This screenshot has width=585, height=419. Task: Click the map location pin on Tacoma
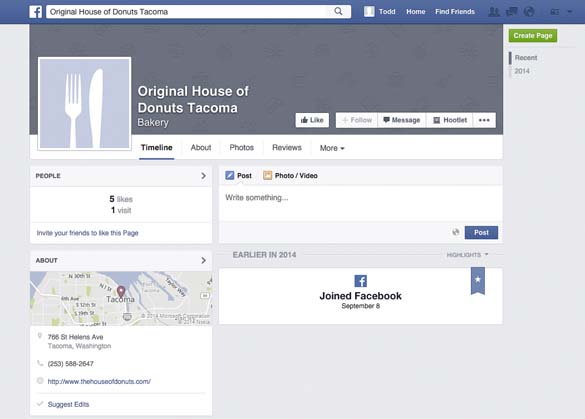[x=121, y=292]
